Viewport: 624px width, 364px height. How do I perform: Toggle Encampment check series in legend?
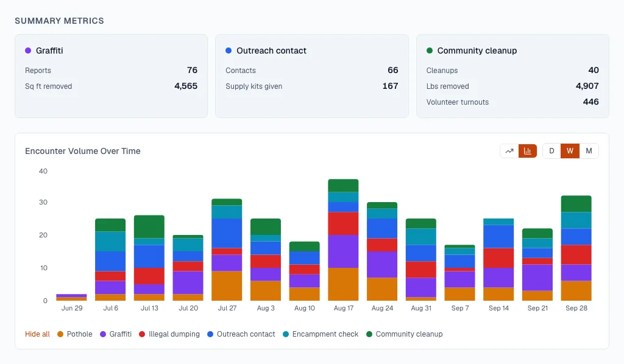pyautogui.click(x=321, y=334)
